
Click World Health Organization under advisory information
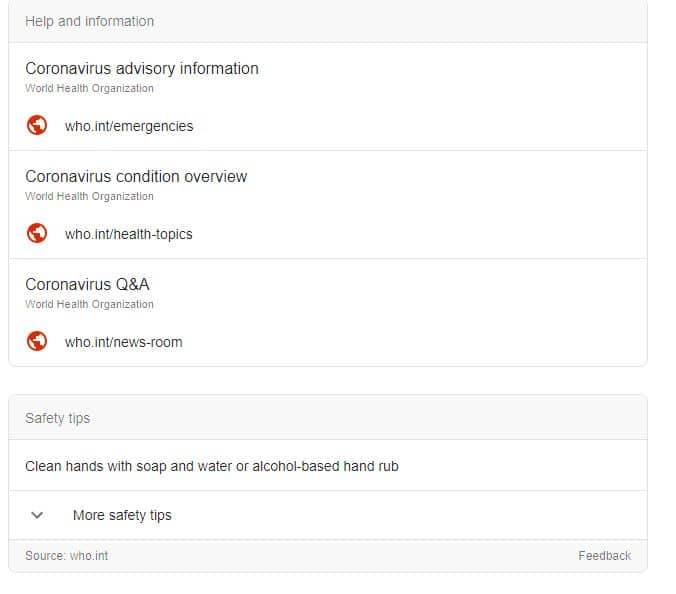89,89
